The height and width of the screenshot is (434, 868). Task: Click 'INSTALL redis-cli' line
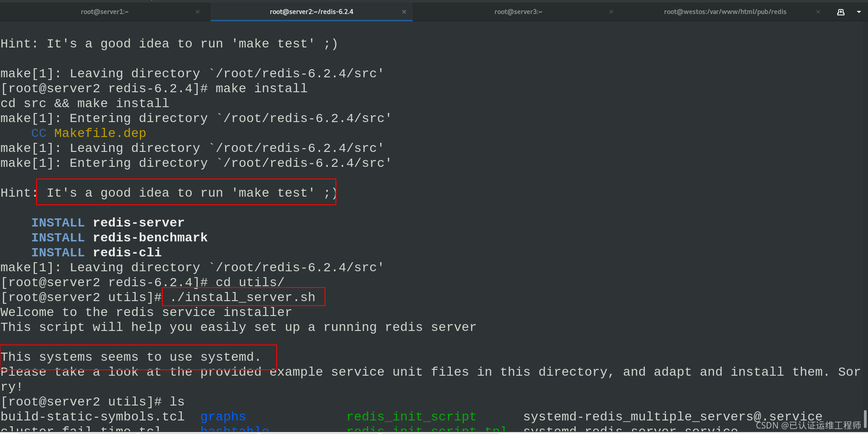96,252
